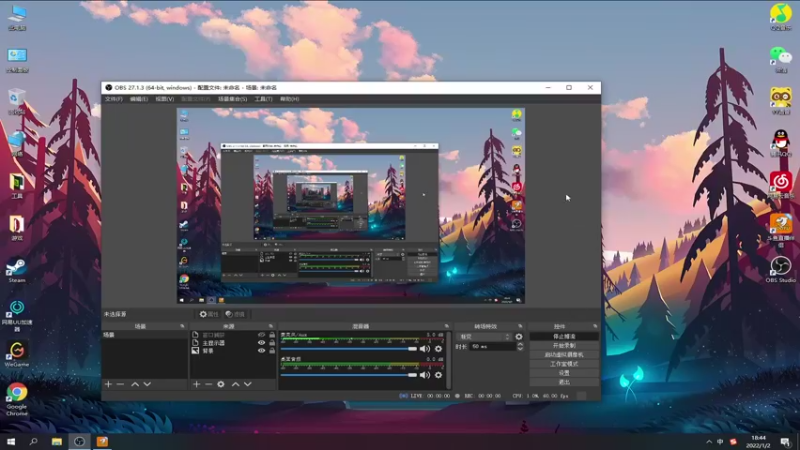Add a new scene with plus icon

(x=108, y=384)
